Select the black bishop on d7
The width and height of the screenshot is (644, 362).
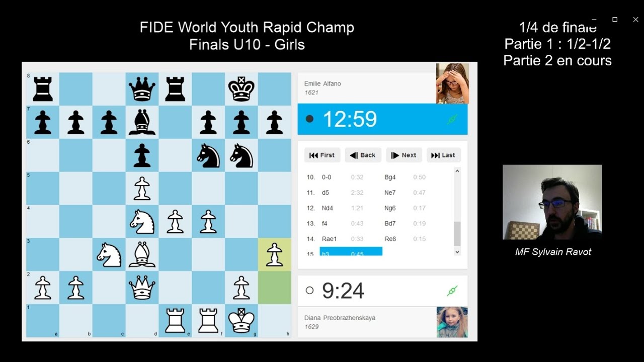pyautogui.click(x=142, y=122)
